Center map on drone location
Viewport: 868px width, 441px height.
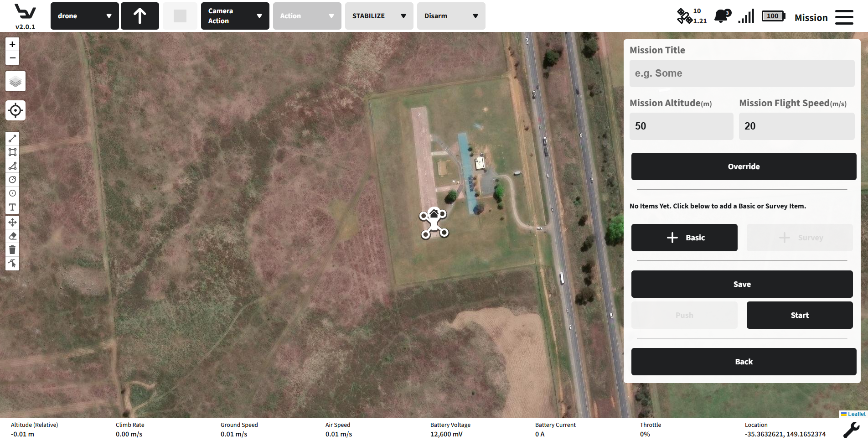pos(15,110)
